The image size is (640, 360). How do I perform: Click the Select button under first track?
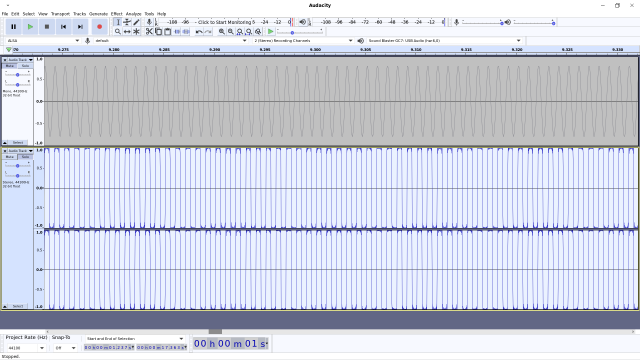(x=18, y=142)
